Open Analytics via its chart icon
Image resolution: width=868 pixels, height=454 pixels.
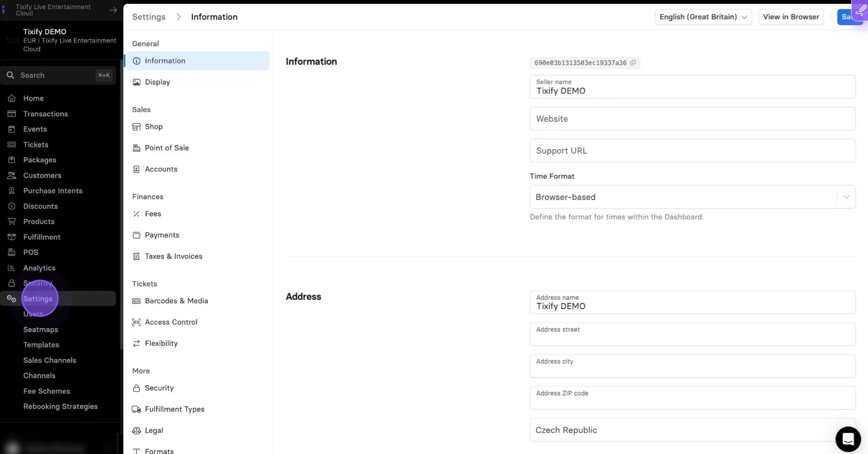[x=12, y=268]
